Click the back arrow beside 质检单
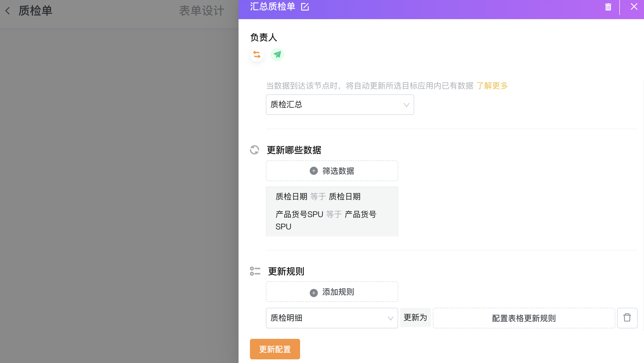 (x=8, y=11)
